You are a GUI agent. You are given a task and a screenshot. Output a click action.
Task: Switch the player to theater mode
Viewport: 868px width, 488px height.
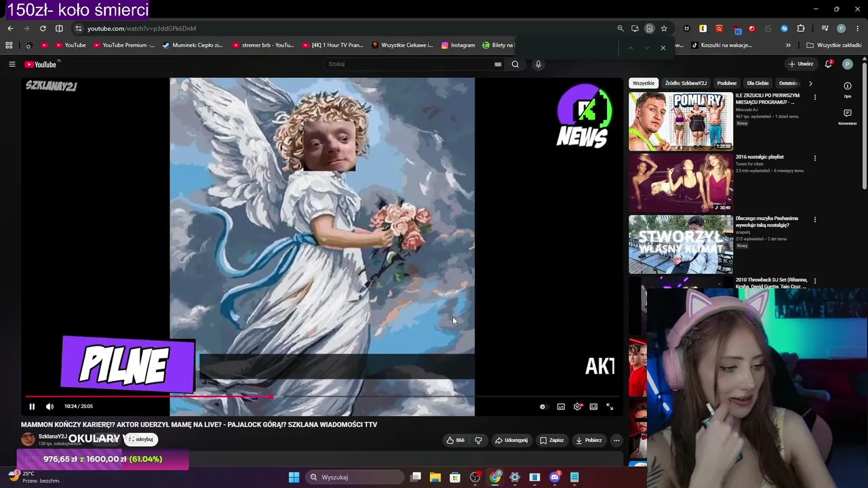pos(593,407)
